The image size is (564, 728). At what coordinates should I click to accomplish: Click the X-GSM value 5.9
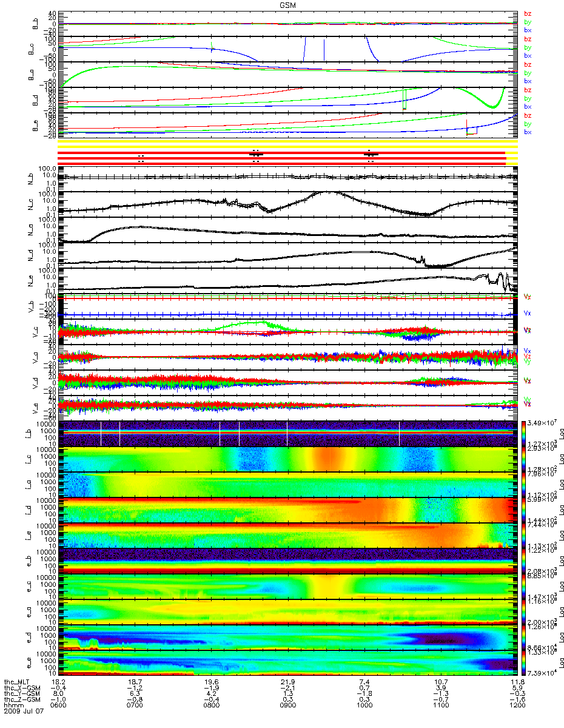click(517, 688)
